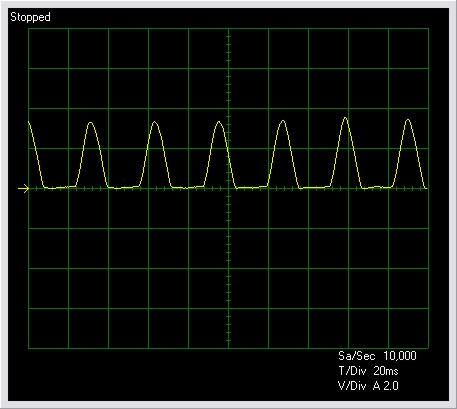
Task: Click the second full waveform peak on trace
Action: point(155,122)
